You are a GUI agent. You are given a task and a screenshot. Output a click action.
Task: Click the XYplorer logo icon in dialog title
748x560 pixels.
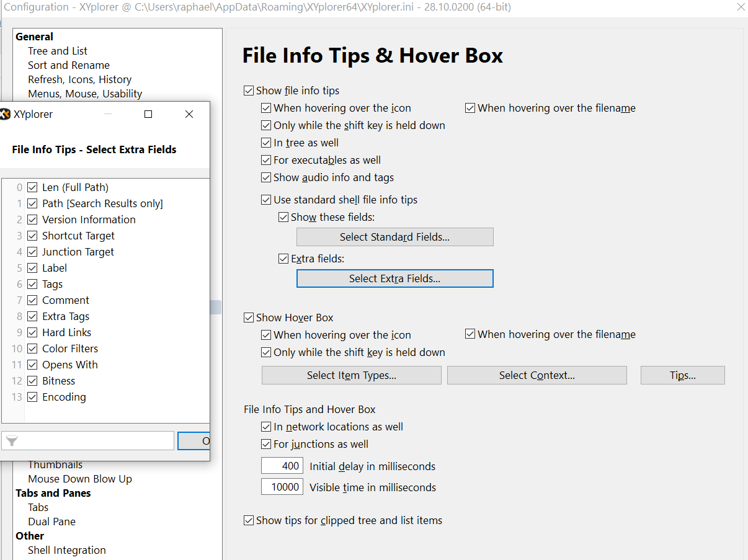[4, 114]
